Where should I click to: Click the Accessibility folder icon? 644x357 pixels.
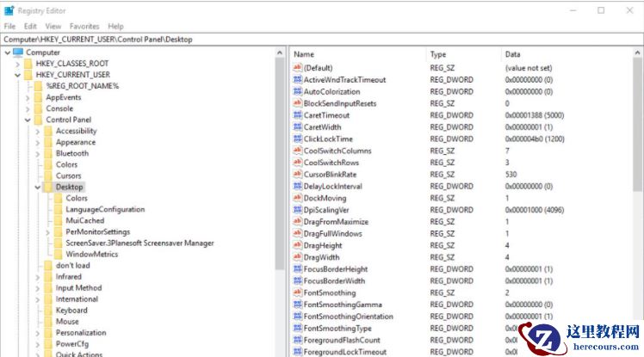point(48,131)
